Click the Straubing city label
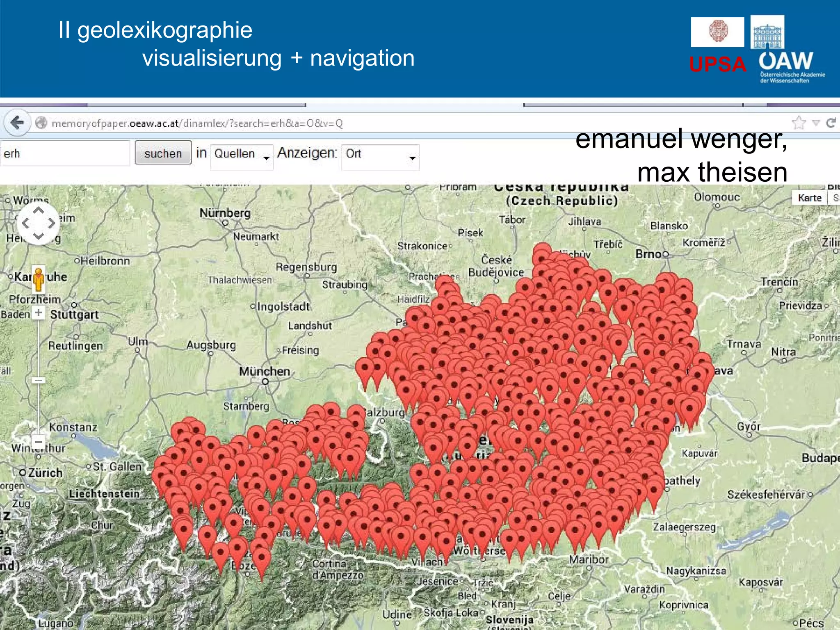 click(345, 285)
